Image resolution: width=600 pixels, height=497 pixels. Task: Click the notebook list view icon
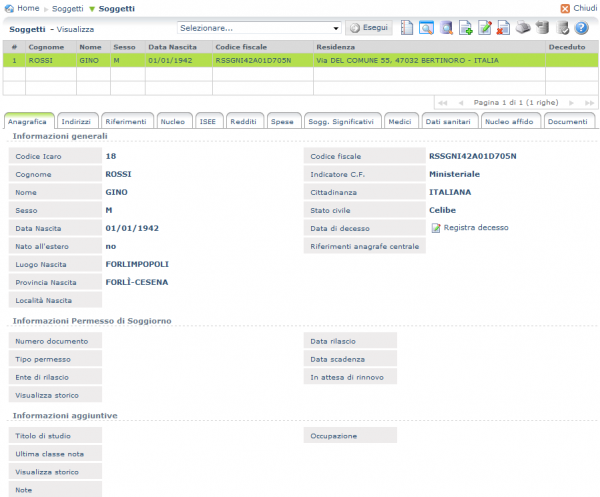coord(407,28)
